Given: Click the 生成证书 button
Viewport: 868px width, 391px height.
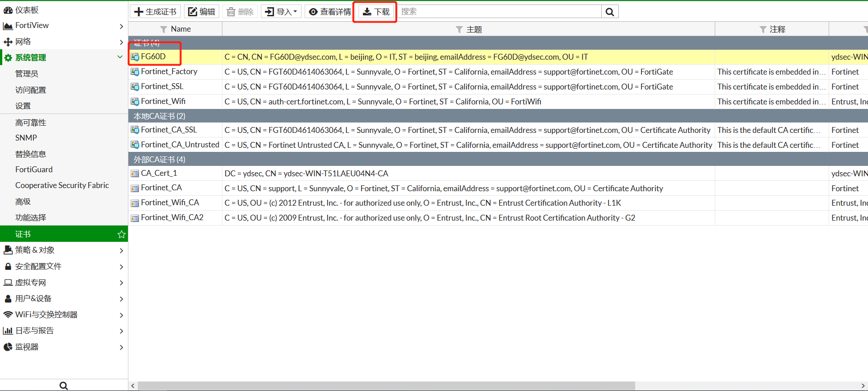Looking at the screenshot, I should point(156,12).
